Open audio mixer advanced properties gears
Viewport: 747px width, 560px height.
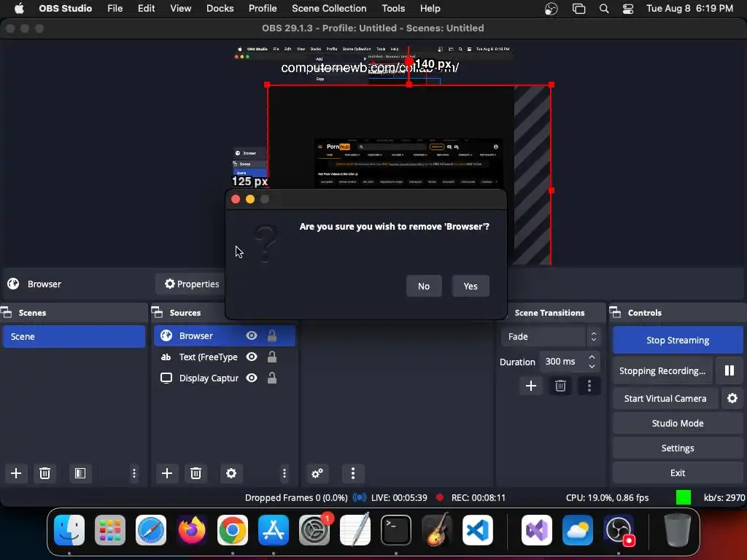(317, 472)
